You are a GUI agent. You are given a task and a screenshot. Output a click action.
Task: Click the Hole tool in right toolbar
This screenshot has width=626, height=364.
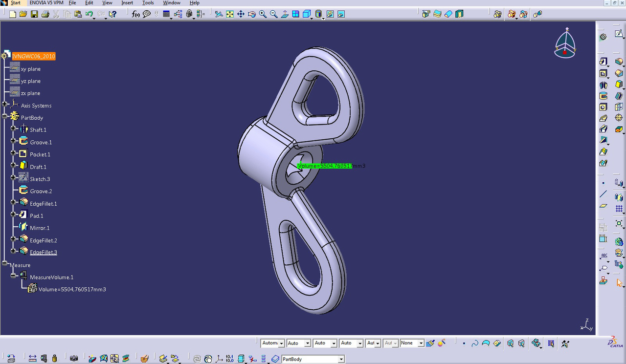pyautogui.click(x=603, y=107)
